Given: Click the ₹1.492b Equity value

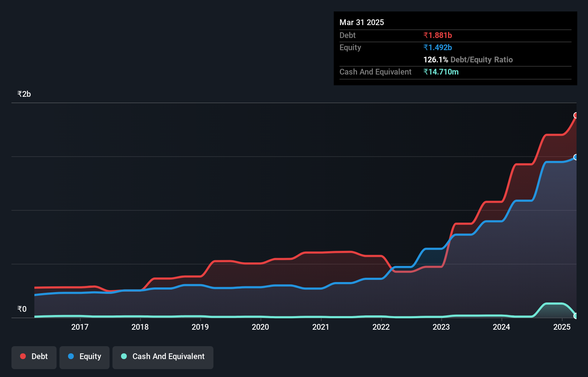Looking at the screenshot, I should click(438, 47).
